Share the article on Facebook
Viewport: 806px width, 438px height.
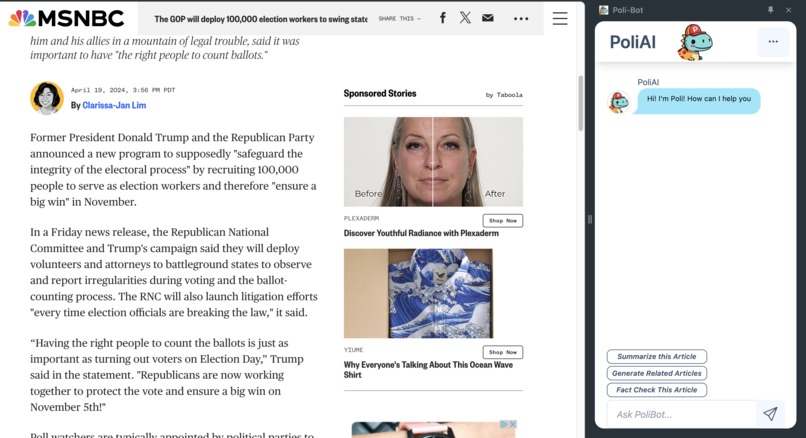pos(443,19)
